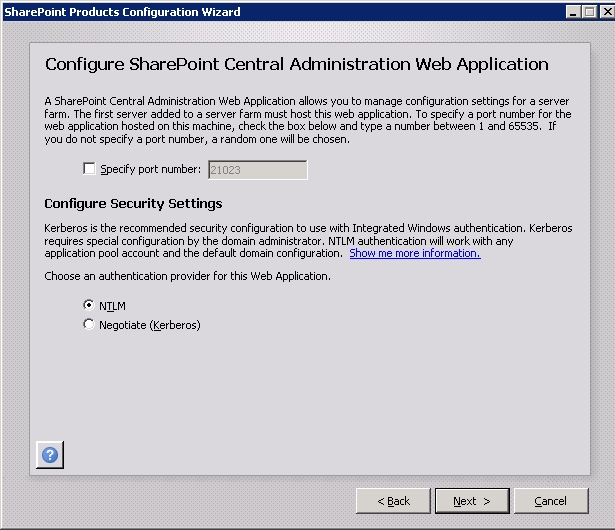
Task: Click the Configure Security Settings heading
Action: 133,204
